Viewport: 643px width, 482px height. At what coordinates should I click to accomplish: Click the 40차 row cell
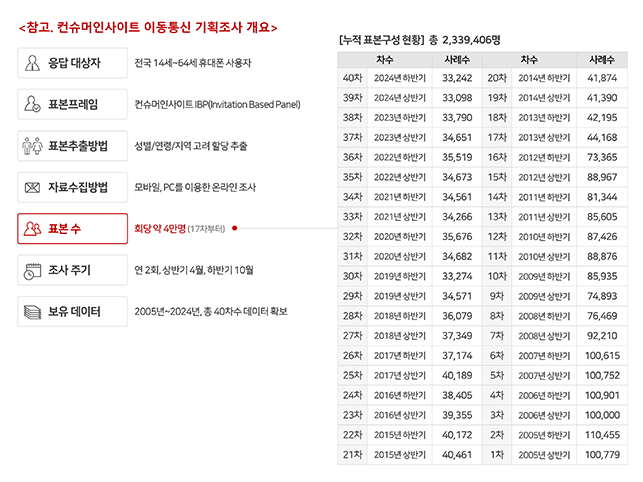click(x=353, y=78)
